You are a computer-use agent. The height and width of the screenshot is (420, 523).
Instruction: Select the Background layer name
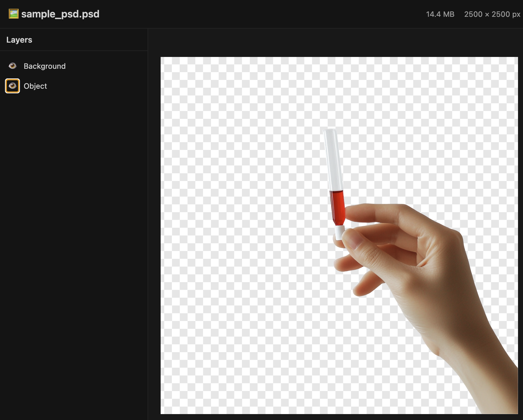pyautogui.click(x=45, y=66)
